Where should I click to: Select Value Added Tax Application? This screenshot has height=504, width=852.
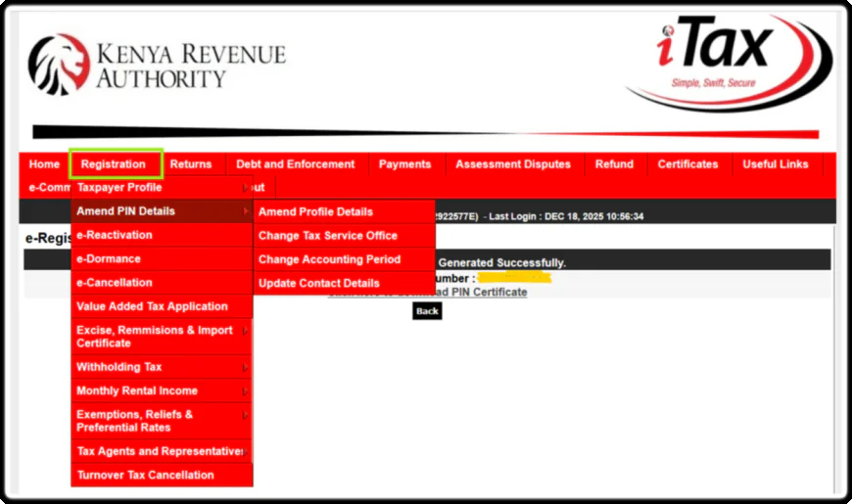(x=162, y=306)
